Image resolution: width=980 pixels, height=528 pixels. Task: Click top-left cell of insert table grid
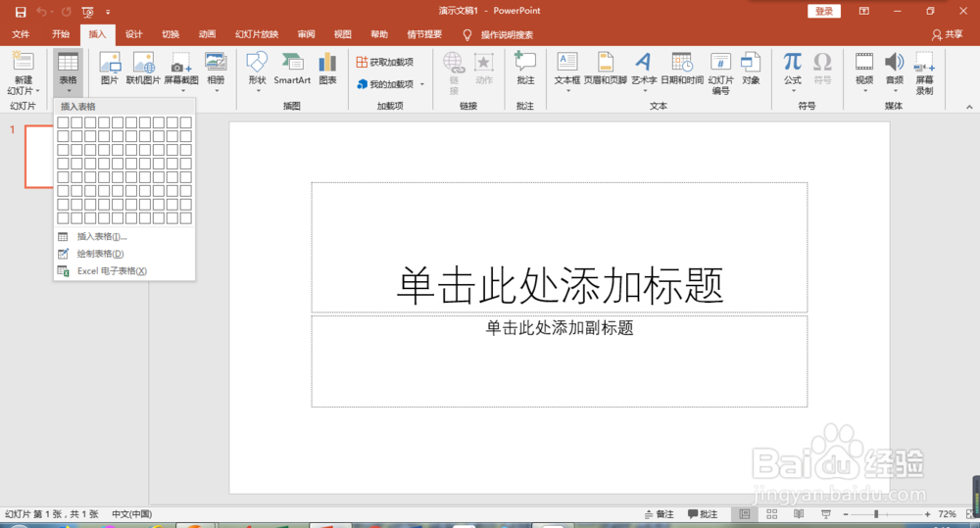tap(63, 122)
